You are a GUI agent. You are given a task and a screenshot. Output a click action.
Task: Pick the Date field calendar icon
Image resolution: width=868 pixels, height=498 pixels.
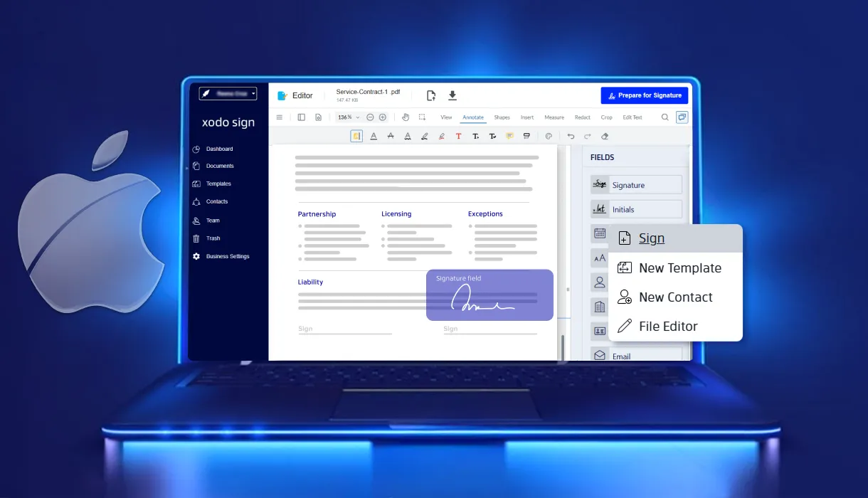click(x=600, y=233)
